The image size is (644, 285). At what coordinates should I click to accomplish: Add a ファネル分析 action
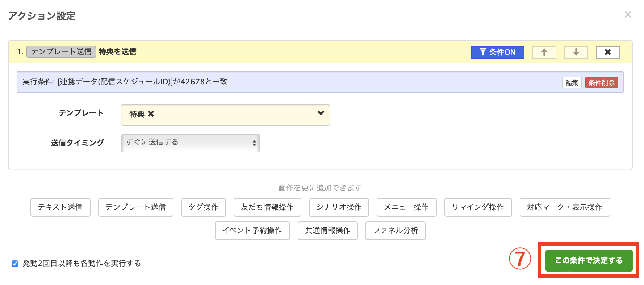396,231
